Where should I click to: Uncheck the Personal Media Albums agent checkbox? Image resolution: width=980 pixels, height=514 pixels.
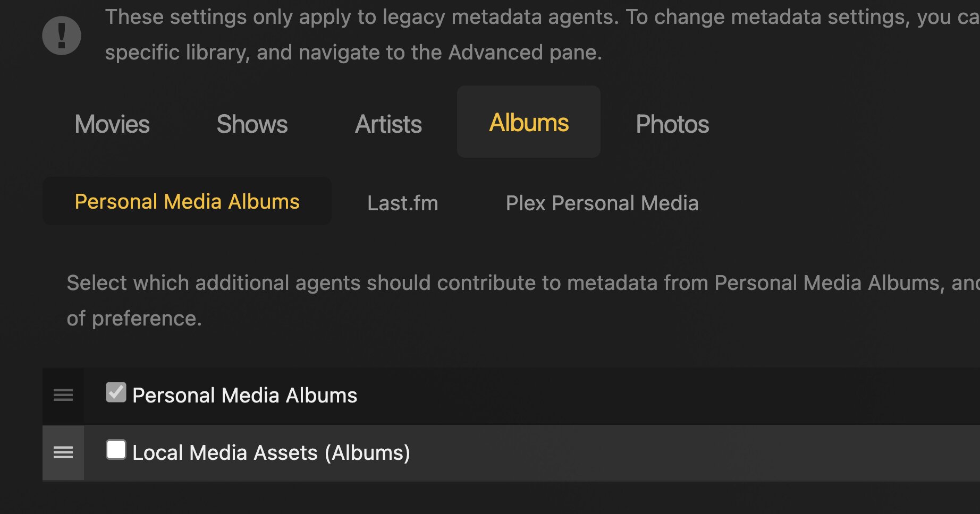point(116,393)
